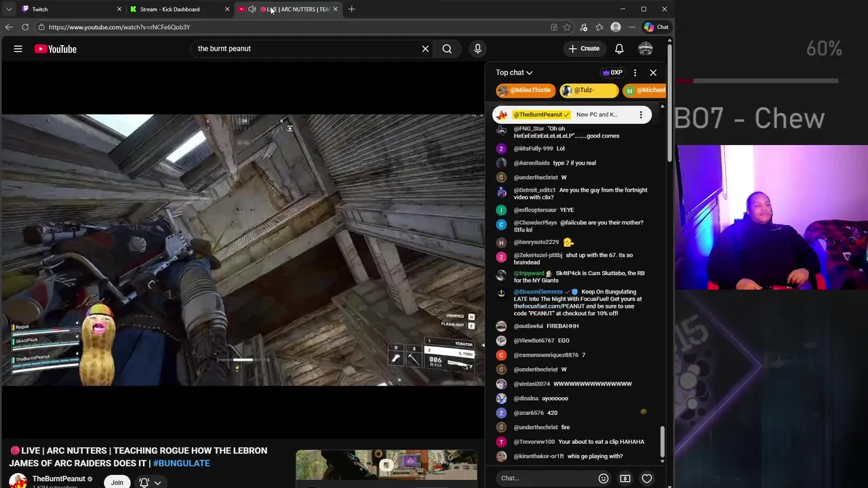The width and height of the screenshot is (868, 488).
Task: Open TheBurntPeanut channel avatar
Action: pyautogui.click(x=18, y=481)
